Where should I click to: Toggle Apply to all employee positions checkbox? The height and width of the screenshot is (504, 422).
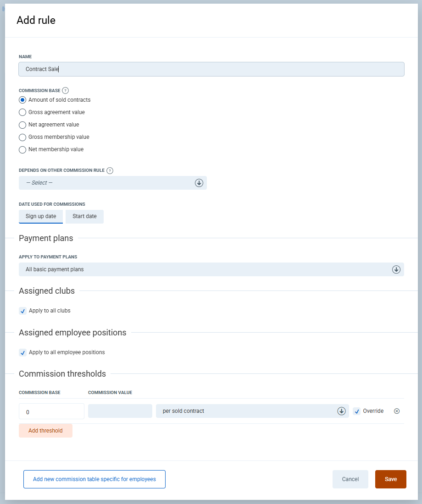23,353
